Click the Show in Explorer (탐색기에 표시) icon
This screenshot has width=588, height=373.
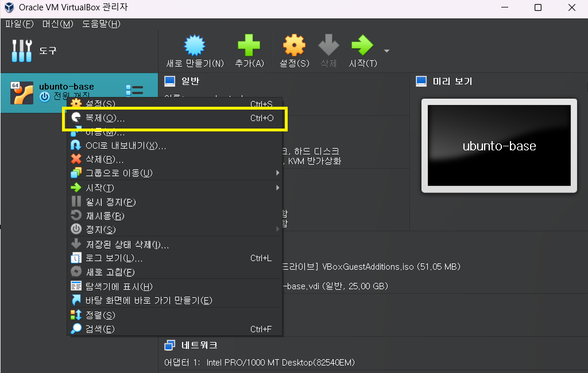click(x=76, y=286)
